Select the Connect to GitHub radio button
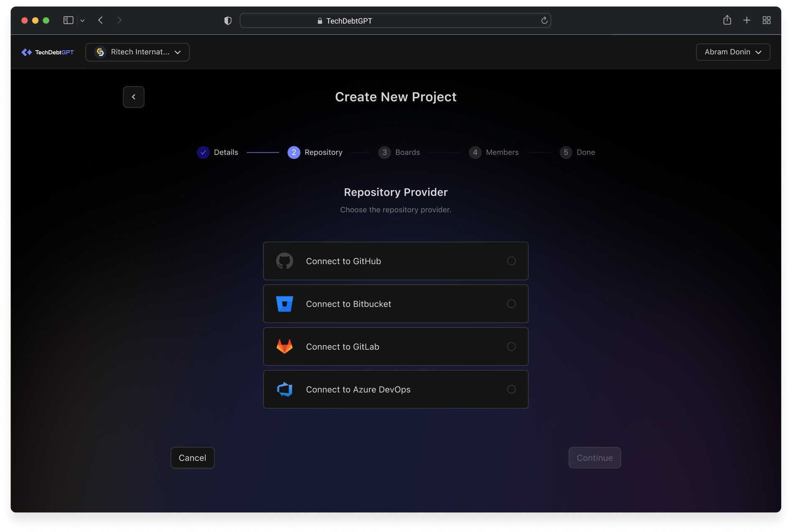Screen dimensions: 792x532 coord(511,261)
